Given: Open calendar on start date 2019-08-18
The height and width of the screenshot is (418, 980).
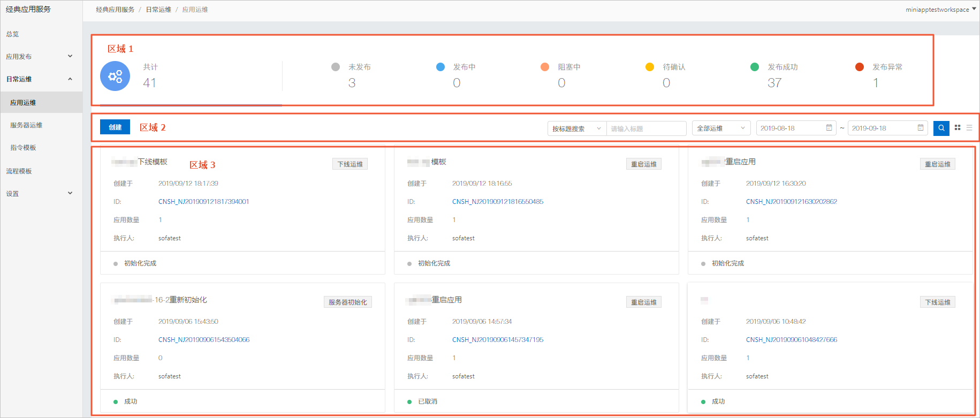Looking at the screenshot, I should (x=829, y=128).
